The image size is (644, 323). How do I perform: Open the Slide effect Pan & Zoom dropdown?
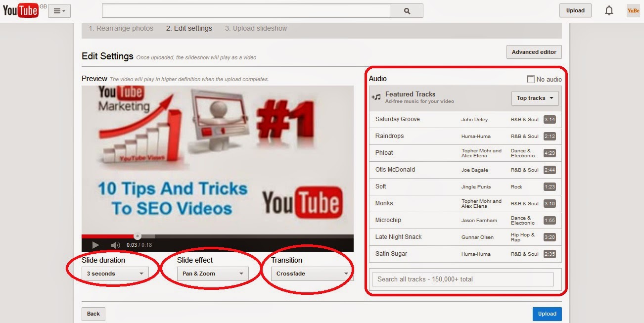pos(213,274)
